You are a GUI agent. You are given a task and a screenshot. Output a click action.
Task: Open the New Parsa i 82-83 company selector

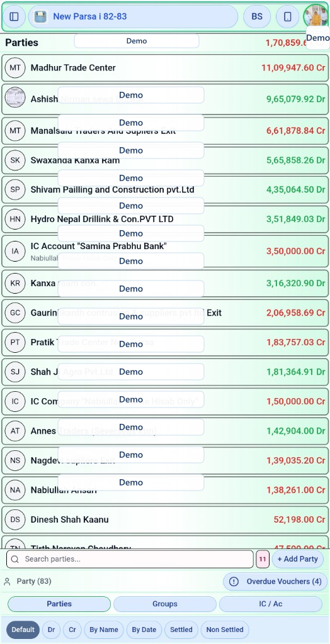pos(133,16)
